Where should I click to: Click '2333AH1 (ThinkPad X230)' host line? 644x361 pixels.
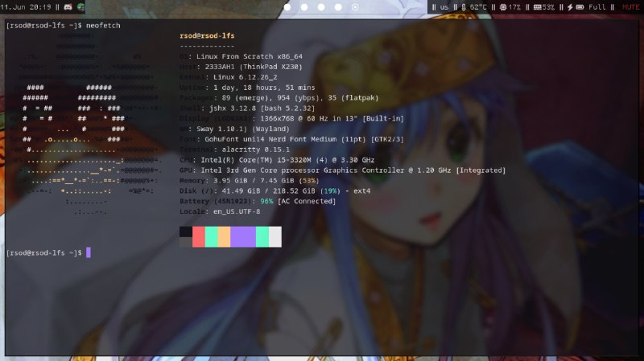[254, 67]
